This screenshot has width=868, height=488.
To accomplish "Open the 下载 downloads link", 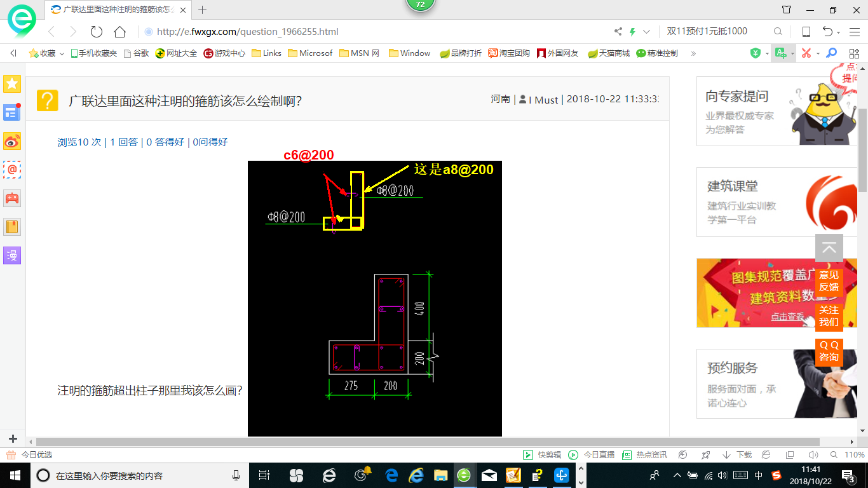I will [737, 455].
